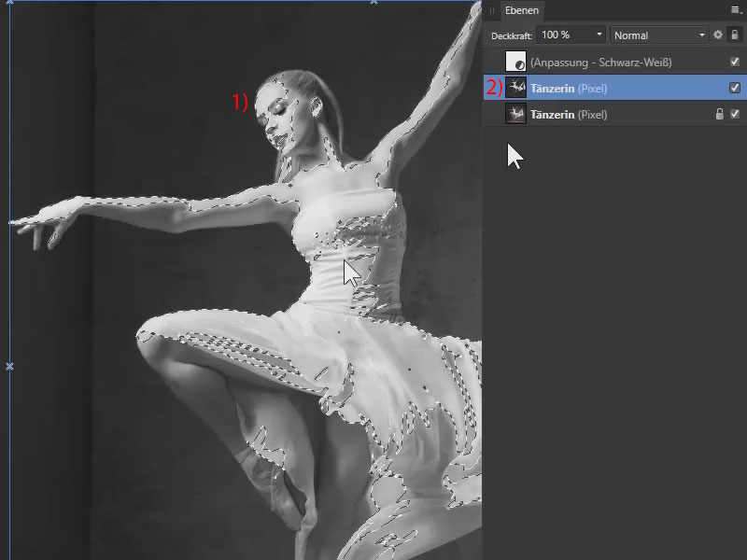The height and width of the screenshot is (560, 747).
Task: Toggle visibility of selected Tänzerin layer
Action: tap(735, 88)
